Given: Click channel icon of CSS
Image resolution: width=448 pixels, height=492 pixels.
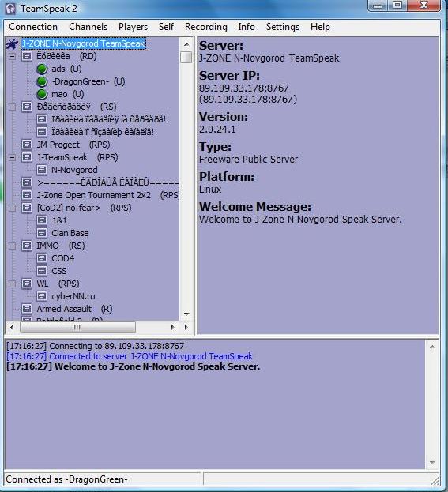Looking at the screenshot, I should click(x=42, y=271).
